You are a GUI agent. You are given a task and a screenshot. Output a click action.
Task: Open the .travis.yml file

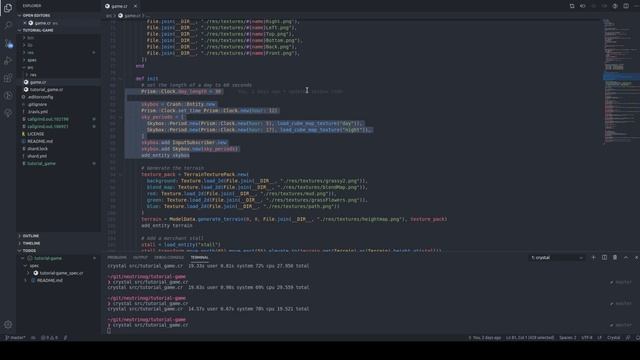(x=38, y=111)
